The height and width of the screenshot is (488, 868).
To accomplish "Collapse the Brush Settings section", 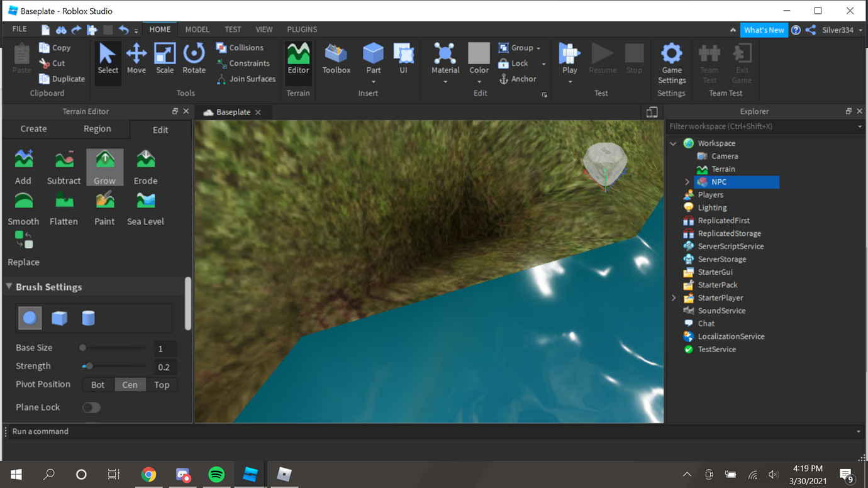I will 9,286.
